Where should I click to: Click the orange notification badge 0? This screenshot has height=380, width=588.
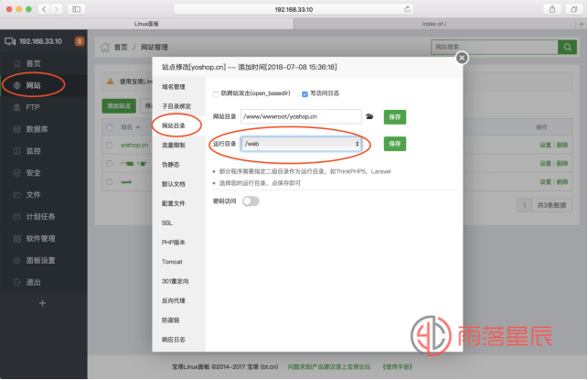tap(80, 41)
